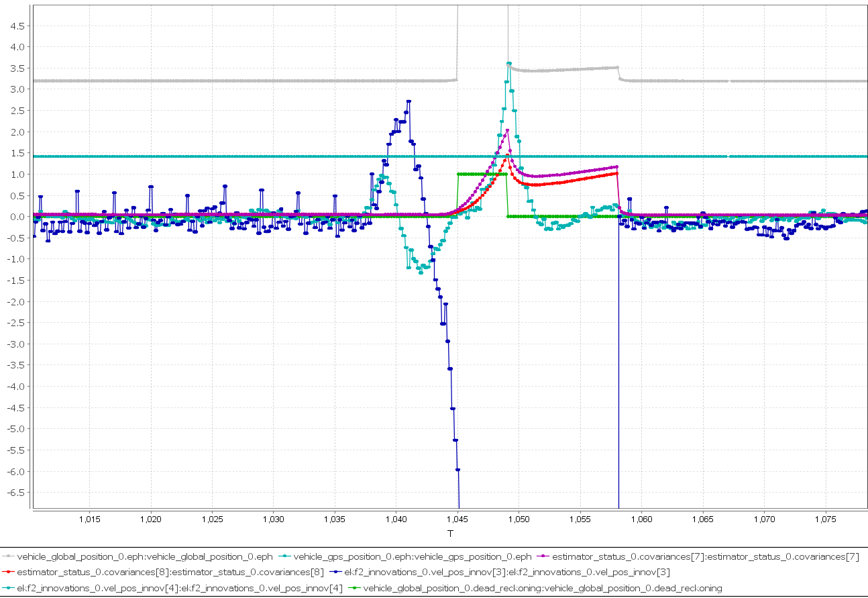Click the estimator_status_0.covariances[7] legend label
Image resolution: width=868 pixels, height=598 pixels.
tap(706, 556)
